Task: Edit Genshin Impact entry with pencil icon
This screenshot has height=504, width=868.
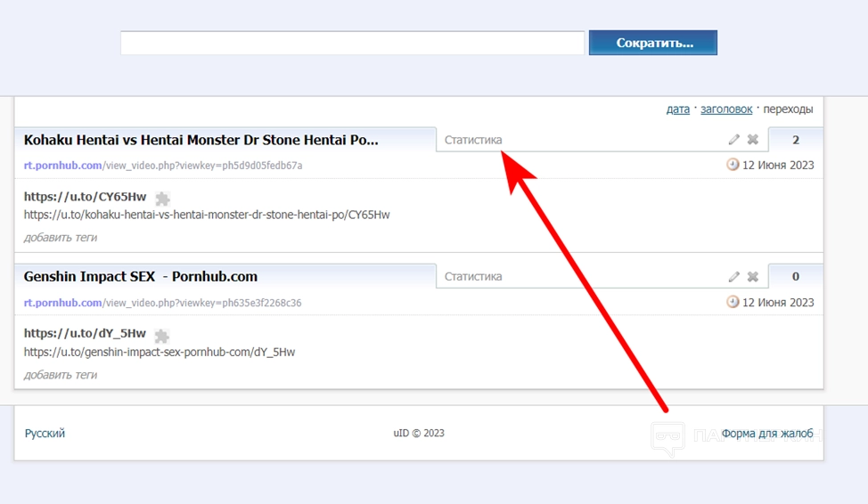Action: click(734, 277)
